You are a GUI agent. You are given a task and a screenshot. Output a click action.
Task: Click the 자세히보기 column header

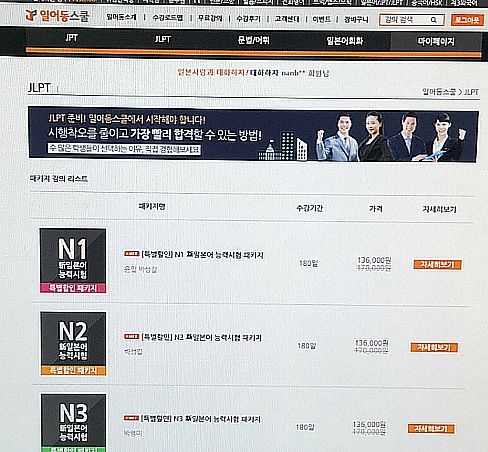(x=439, y=209)
